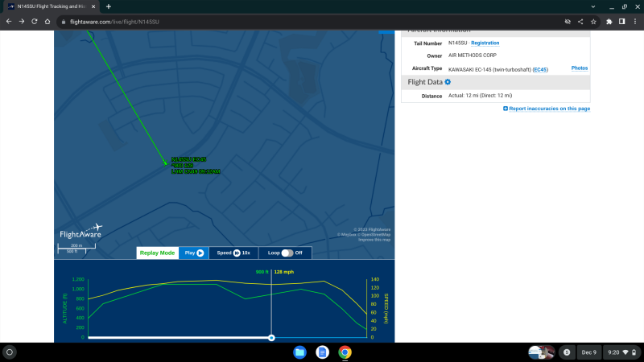This screenshot has width=644, height=362.
Task: Open Files app from the shelf
Action: (x=299, y=352)
